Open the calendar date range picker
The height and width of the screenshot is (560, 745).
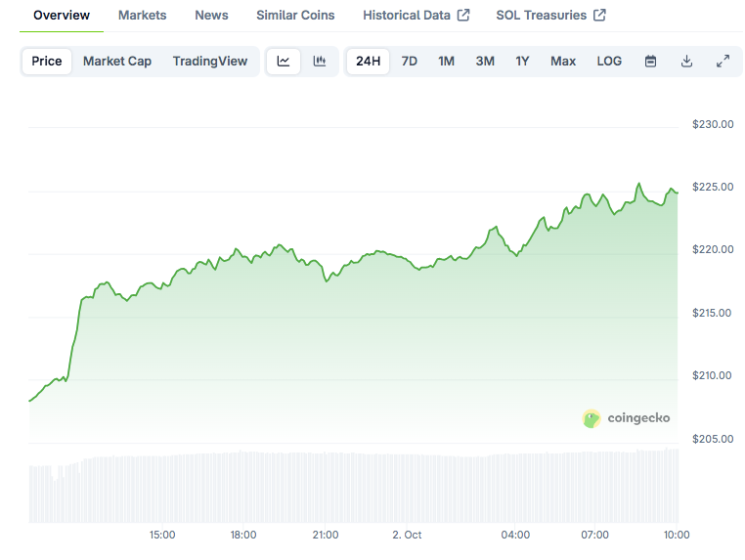(x=650, y=61)
